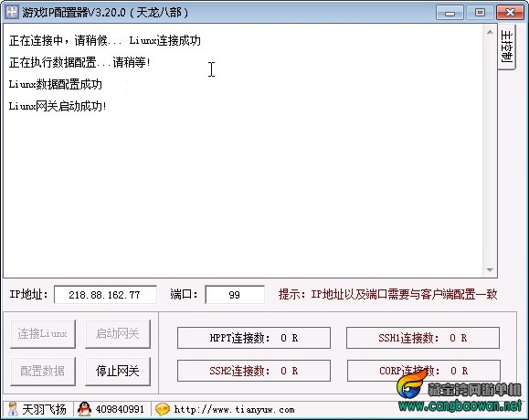Click the 启动网关 button

point(118,333)
